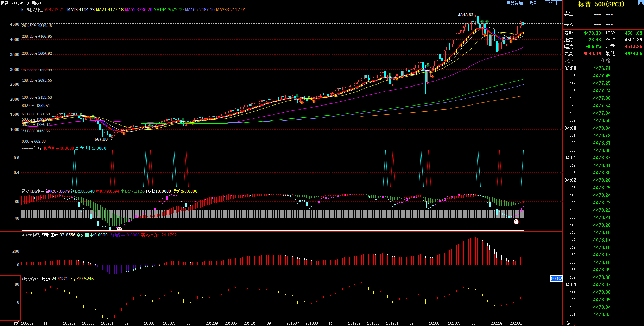
Task: Click the 胡家刀法 indicator name
Action: (x=35, y=10)
